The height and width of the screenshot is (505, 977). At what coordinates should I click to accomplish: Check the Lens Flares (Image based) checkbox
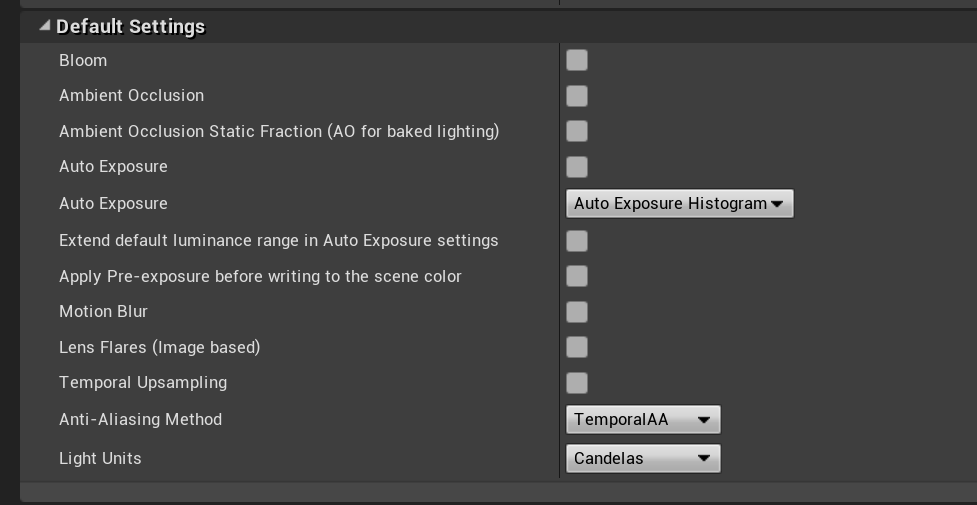577,347
